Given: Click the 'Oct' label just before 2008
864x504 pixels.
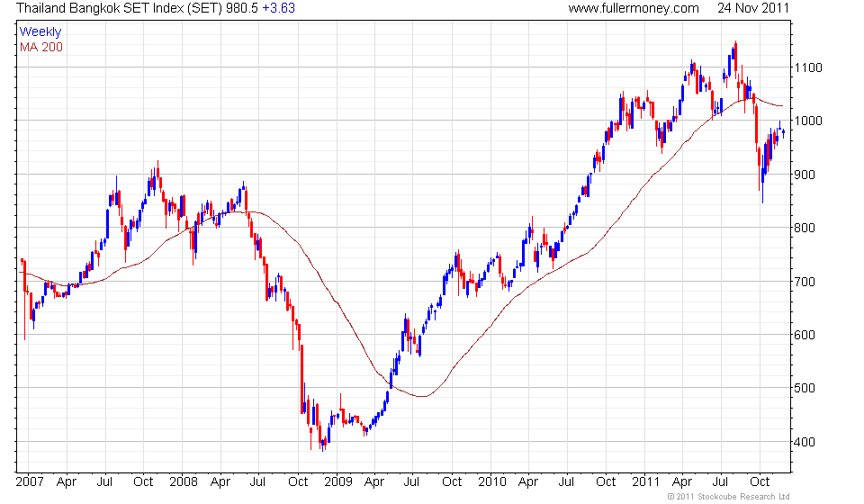Looking at the screenshot, I should [143, 482].
